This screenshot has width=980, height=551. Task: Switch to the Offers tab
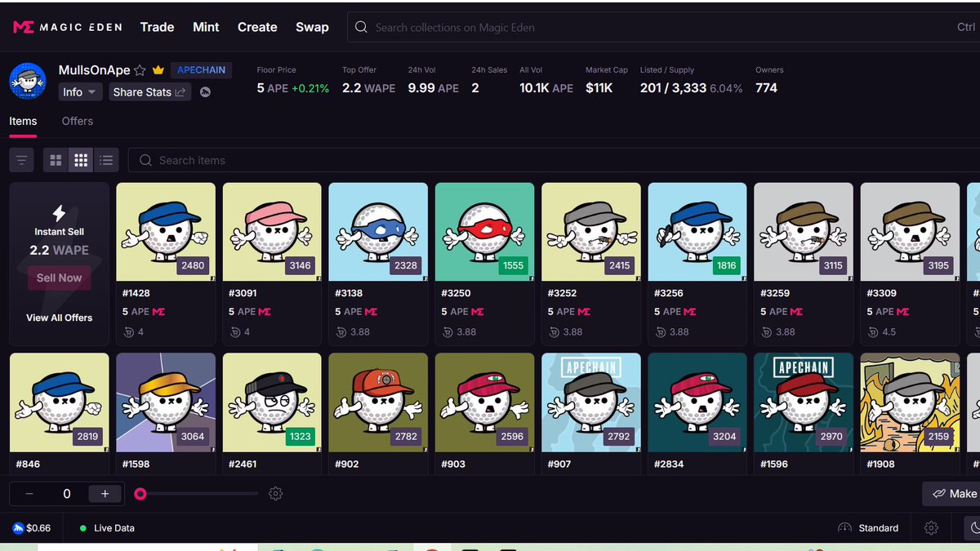tap(78, 121)
